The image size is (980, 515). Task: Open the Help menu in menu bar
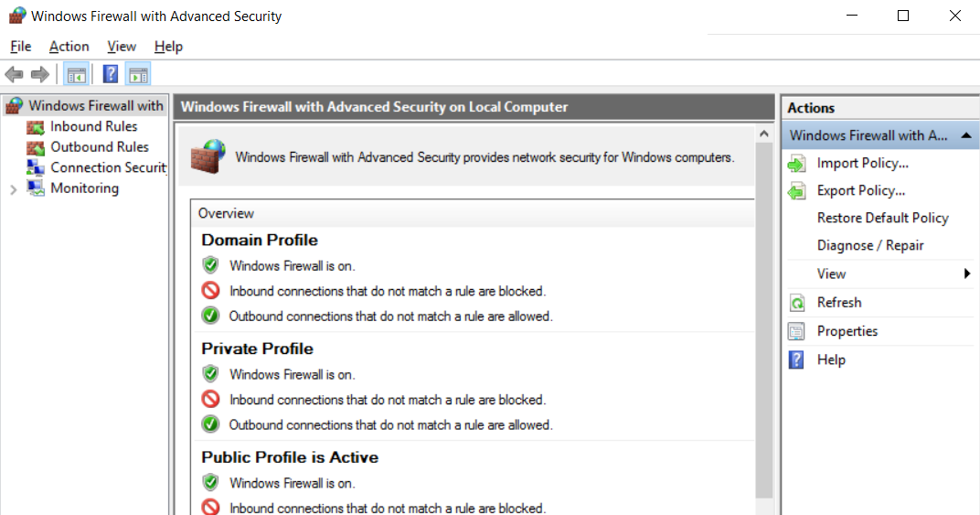click(x=168, y=47)
